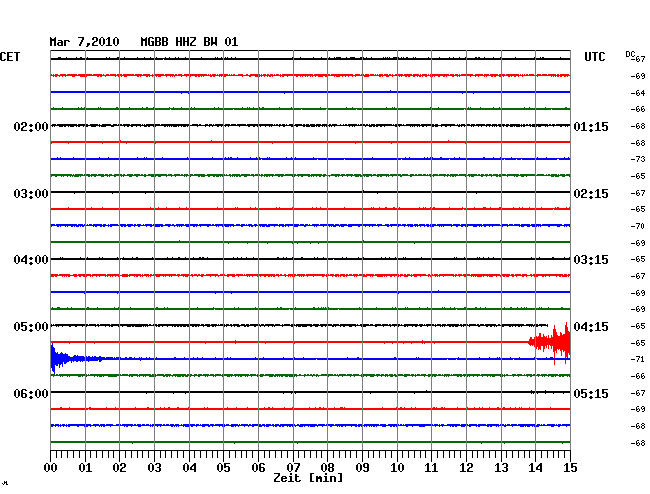The image size is (650, 494).
Task: Select the 03:00 CET time label
Action: click(x=31, y=194)
